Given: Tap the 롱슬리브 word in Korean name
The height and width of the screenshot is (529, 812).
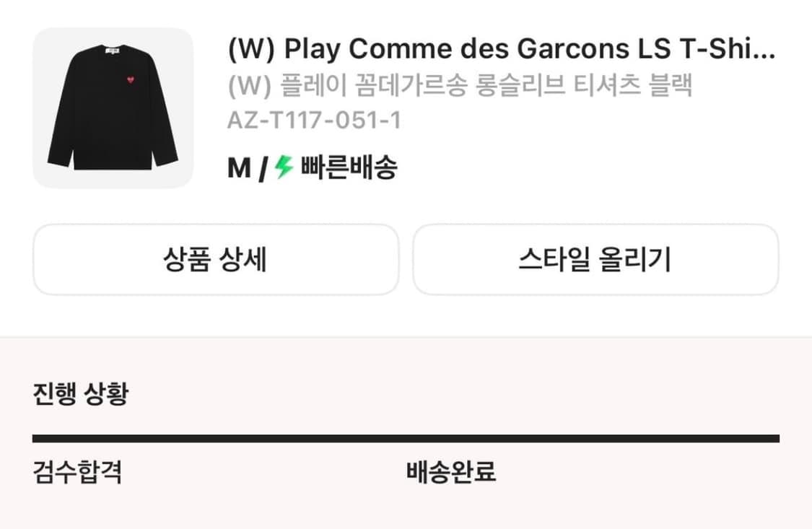Looking at the screenshot, I should click(x=520, y=85).
